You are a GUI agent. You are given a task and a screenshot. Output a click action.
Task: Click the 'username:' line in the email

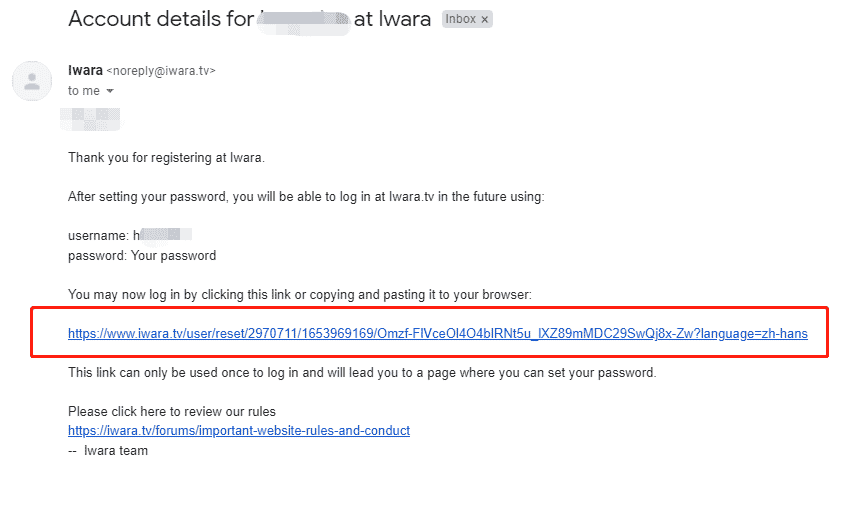130,236
